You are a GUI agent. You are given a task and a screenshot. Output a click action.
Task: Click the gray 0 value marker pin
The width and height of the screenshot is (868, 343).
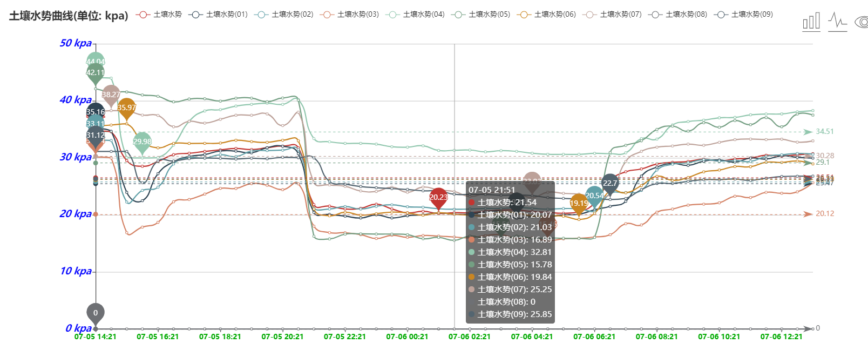point(96,313)
